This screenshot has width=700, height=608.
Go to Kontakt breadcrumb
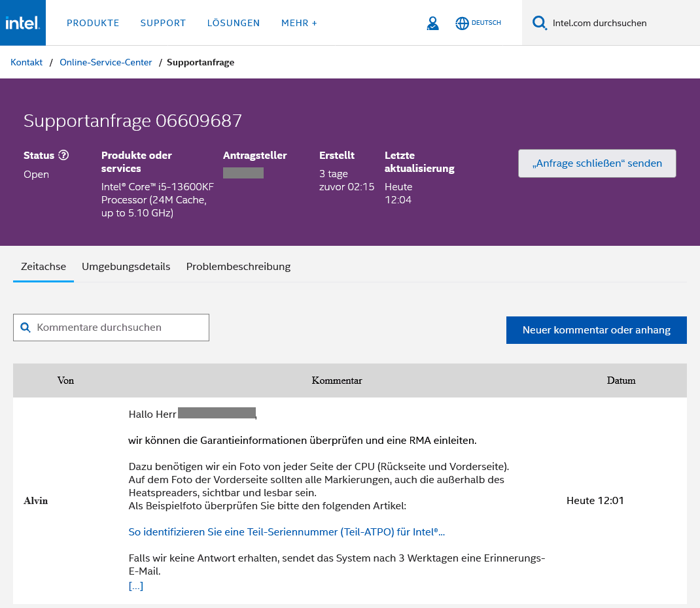point(26,63)
